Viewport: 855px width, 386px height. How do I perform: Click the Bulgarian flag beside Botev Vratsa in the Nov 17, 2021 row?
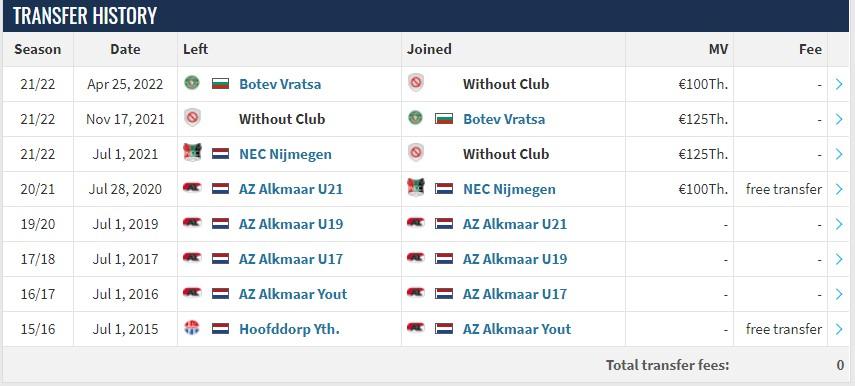pos(444,119)
